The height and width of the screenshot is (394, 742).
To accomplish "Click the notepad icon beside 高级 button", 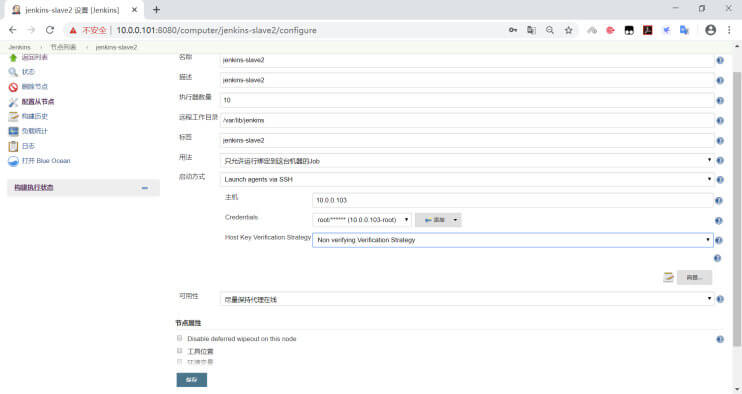I will [668, 277].
